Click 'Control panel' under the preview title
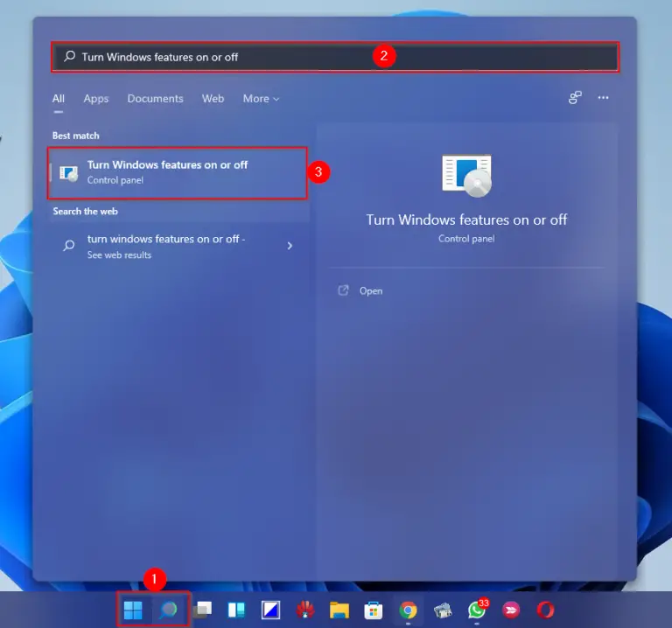The height and width of the screenshot is (628, 672). 466,239
